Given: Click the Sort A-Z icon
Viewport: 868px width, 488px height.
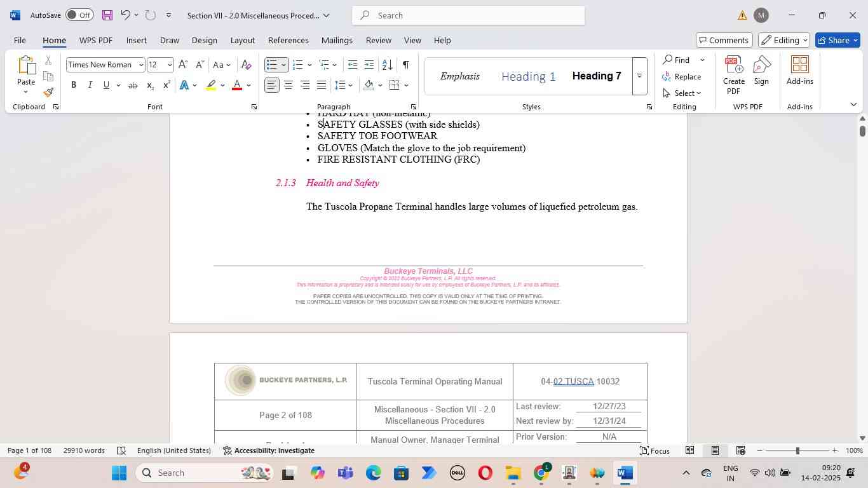Looking at the screenshot, I should pos(387,65).
